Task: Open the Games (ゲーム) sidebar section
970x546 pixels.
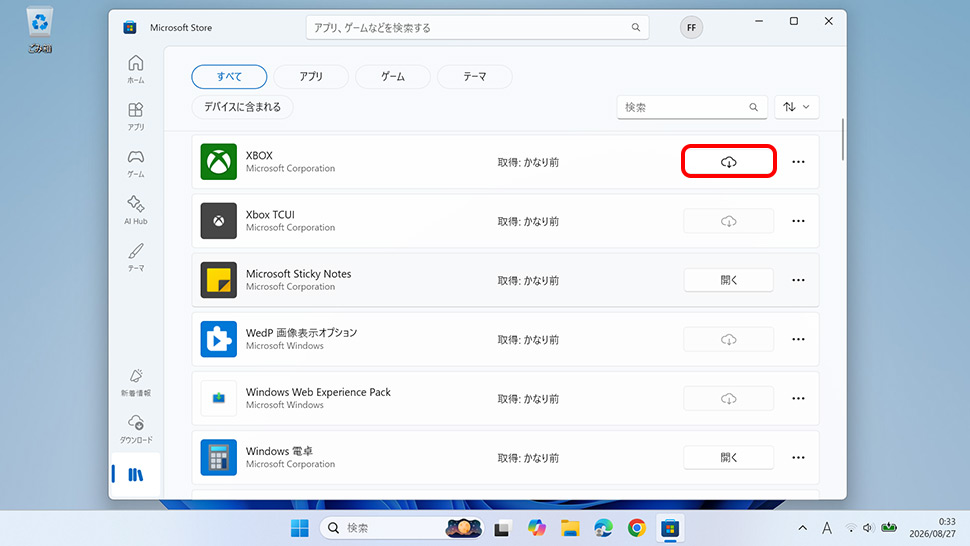Action: pos(135,163)
